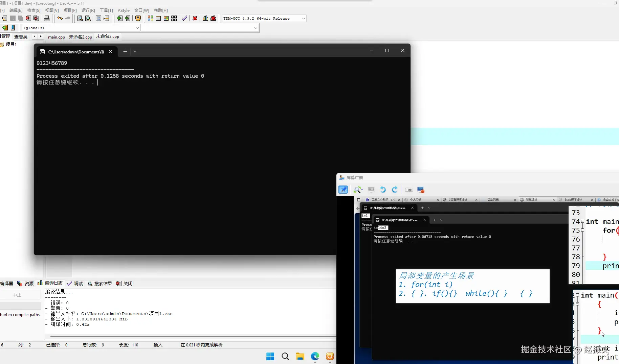Open the taskbar Search icon
The height and width of the screenshot is (364, 619).
click(285, 356)
